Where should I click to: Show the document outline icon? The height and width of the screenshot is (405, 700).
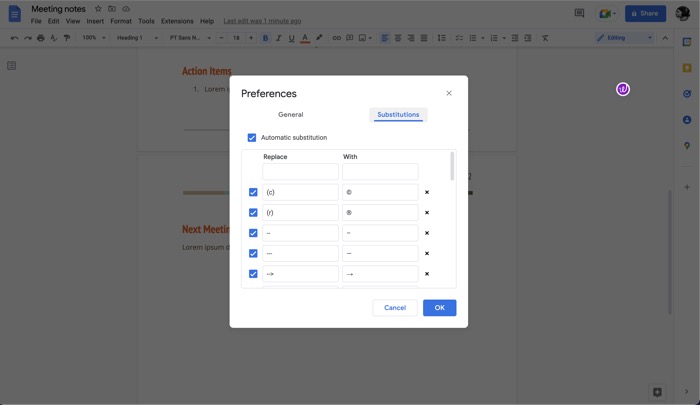[x=12, y=66]
